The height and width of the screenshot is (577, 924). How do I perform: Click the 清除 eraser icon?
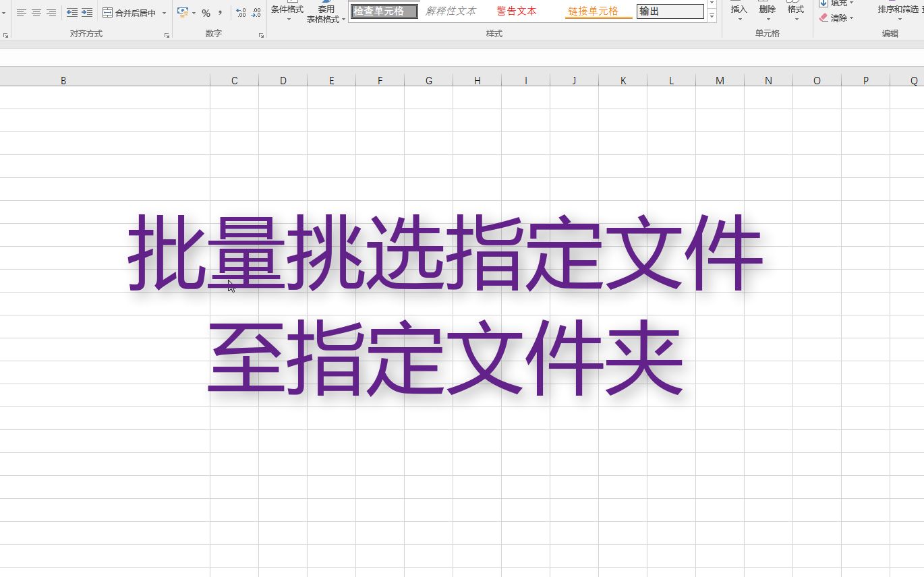(x=824, y=18)
